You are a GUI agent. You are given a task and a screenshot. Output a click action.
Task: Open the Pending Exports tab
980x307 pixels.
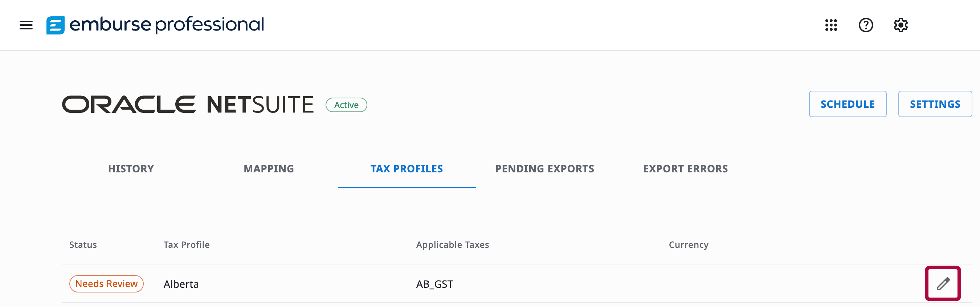(x=544, y=168)
